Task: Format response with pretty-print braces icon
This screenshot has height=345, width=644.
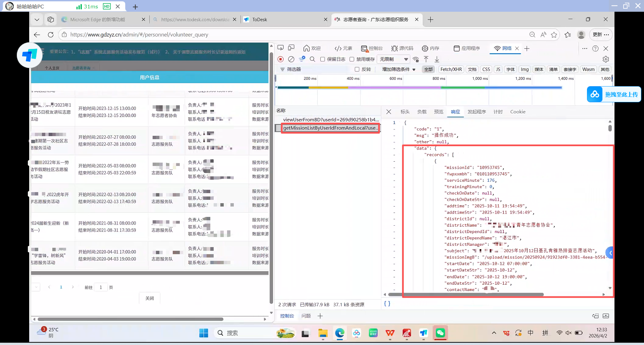Action: pyautogui.click(x=387, y=303)
